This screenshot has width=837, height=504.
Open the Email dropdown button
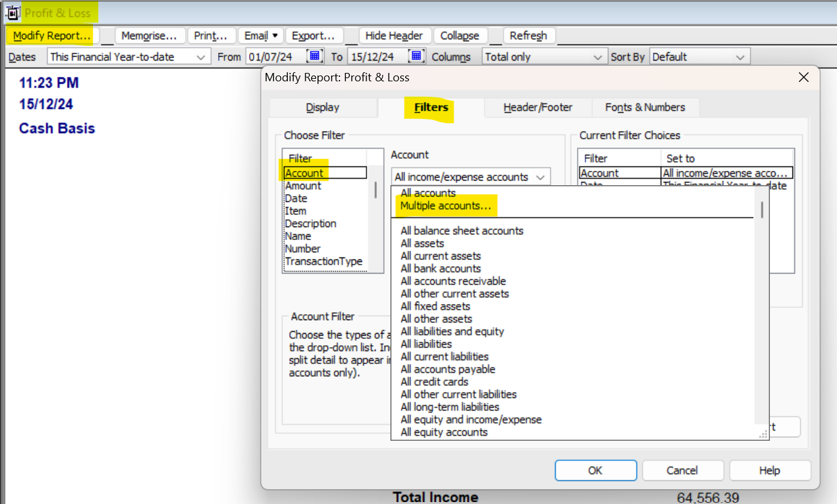261,35
